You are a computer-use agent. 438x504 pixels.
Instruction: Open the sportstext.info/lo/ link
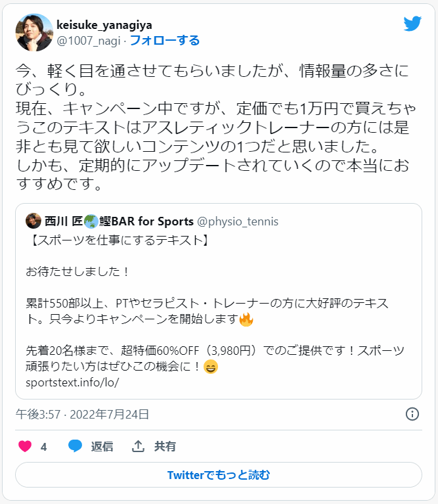72,382
